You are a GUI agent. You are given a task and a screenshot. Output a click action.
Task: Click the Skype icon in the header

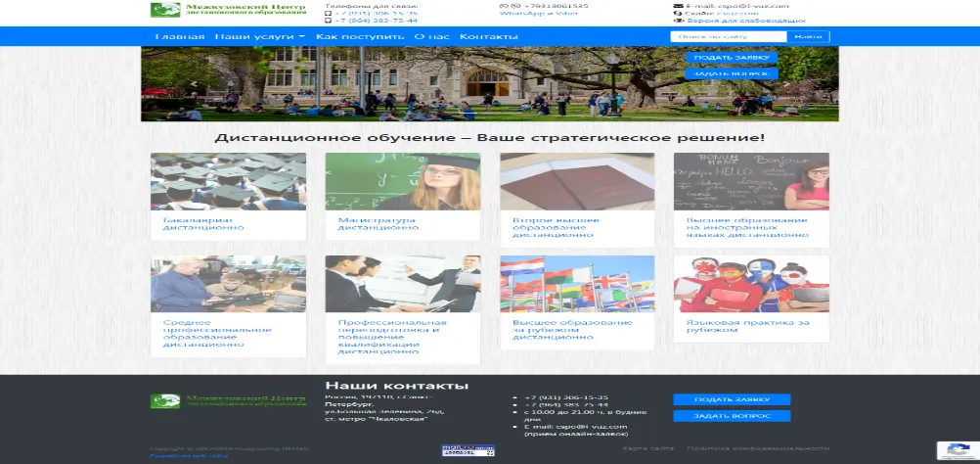(679, 13)
